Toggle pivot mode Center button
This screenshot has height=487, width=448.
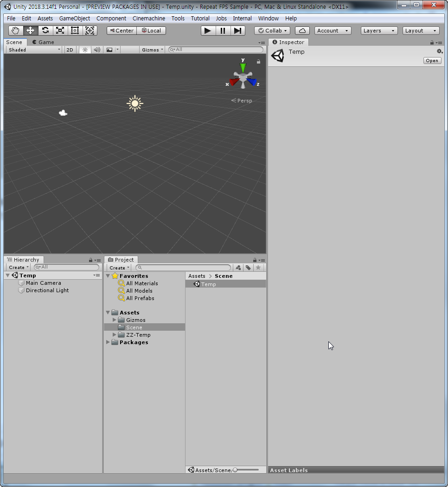coord(122,31)
